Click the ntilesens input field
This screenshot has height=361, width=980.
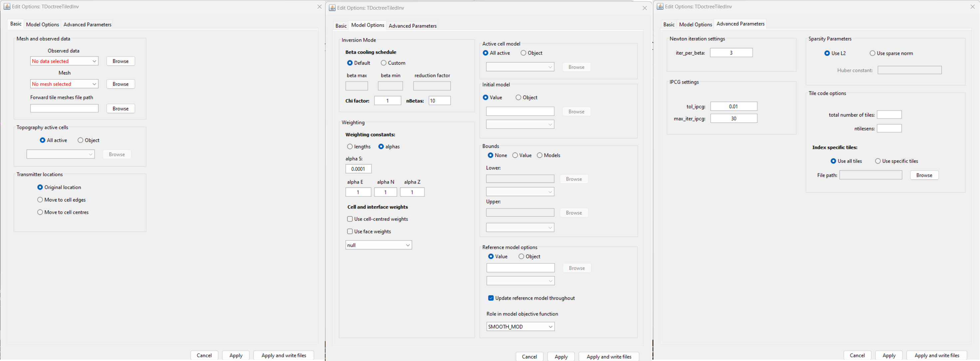click(x=889, y=128)
